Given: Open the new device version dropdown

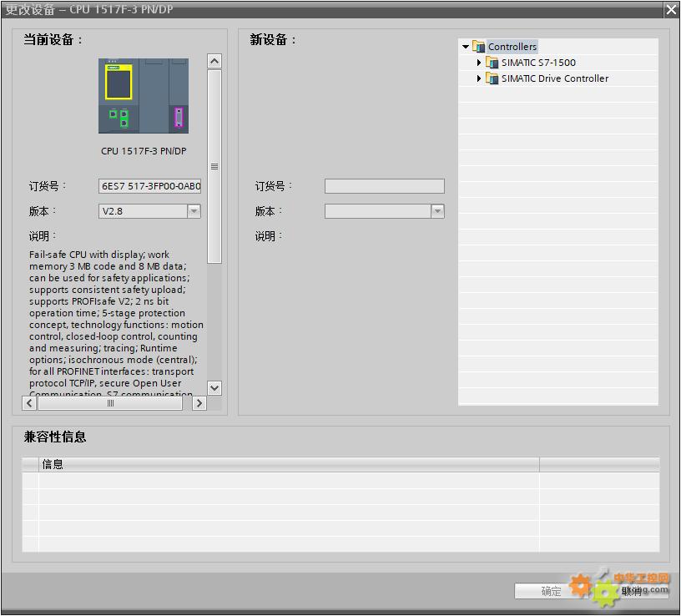Looking at the screenshot, I should (x=437, y=211).
